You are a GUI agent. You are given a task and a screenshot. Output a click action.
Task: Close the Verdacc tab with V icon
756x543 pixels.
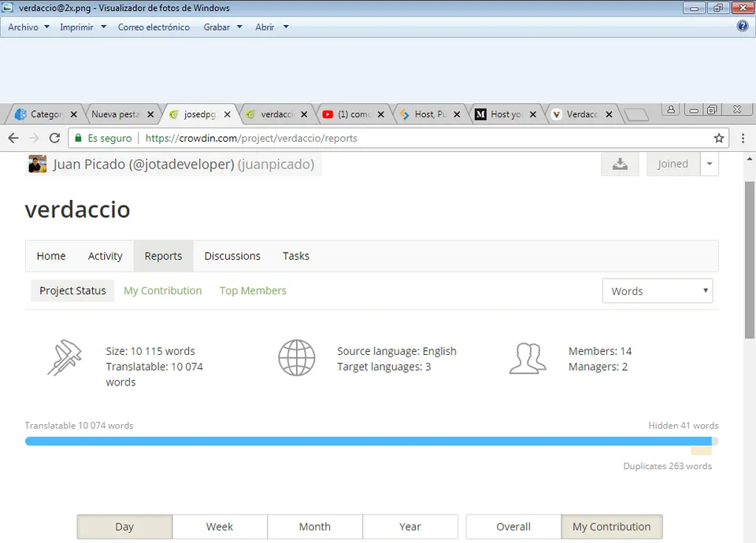[x=609, y=115]
